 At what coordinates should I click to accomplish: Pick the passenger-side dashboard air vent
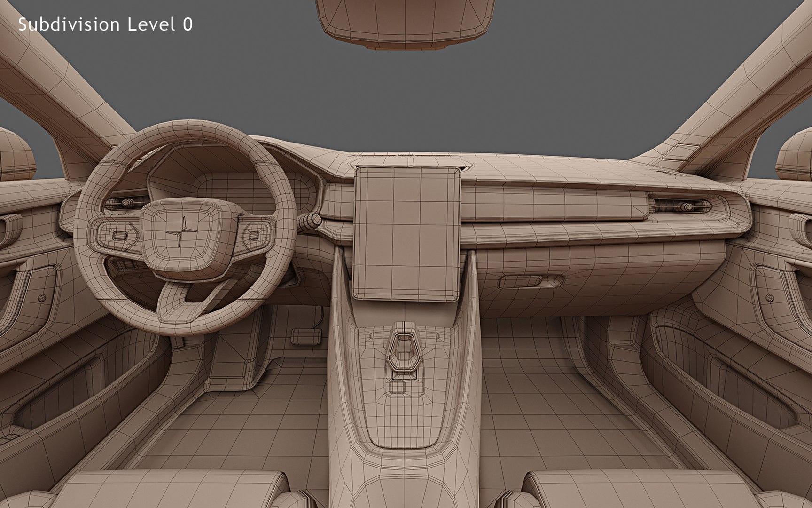pos(681,206)
